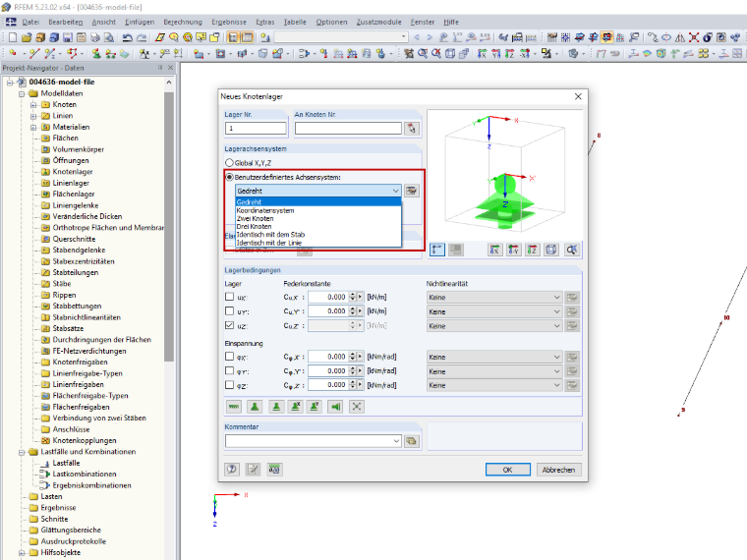
Task: Open the Berechnung menu
Action: click(183, 22)
